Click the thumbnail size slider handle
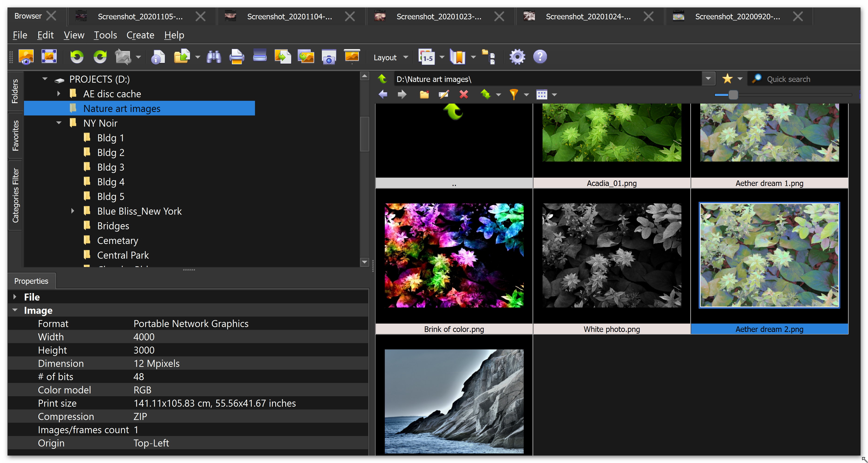 click(733, 95)
